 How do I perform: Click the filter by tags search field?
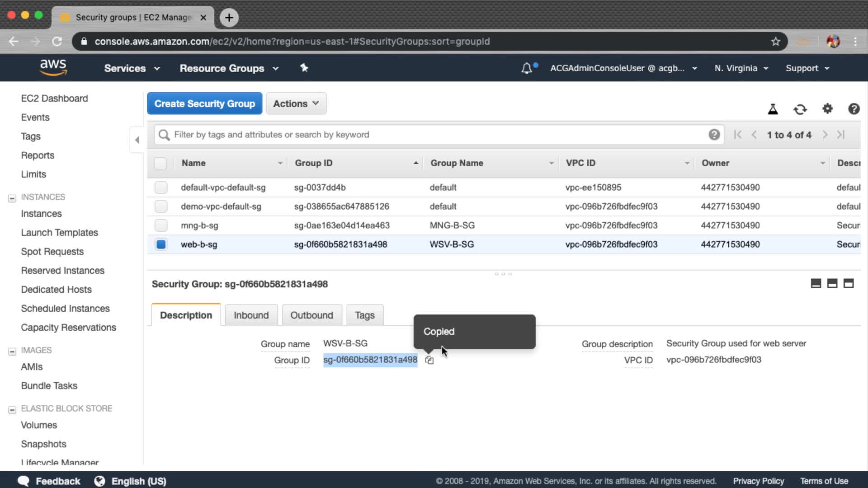pyautogui.click(x=434, y=135)
